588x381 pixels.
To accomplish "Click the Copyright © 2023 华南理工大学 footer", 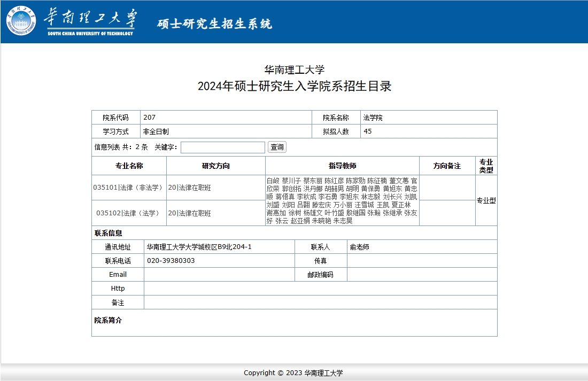I will tap(293, 373).
